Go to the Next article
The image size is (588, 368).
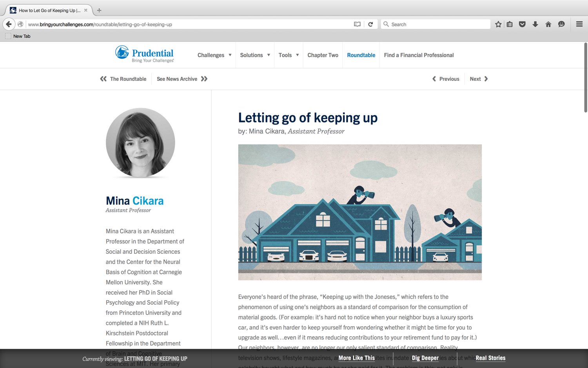pyautogui.click(x=479, y=79)
